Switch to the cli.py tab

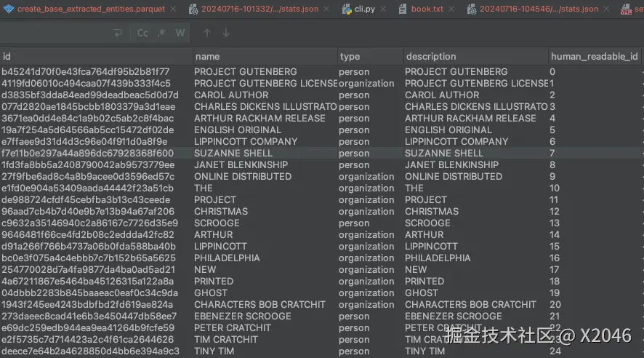365,9
